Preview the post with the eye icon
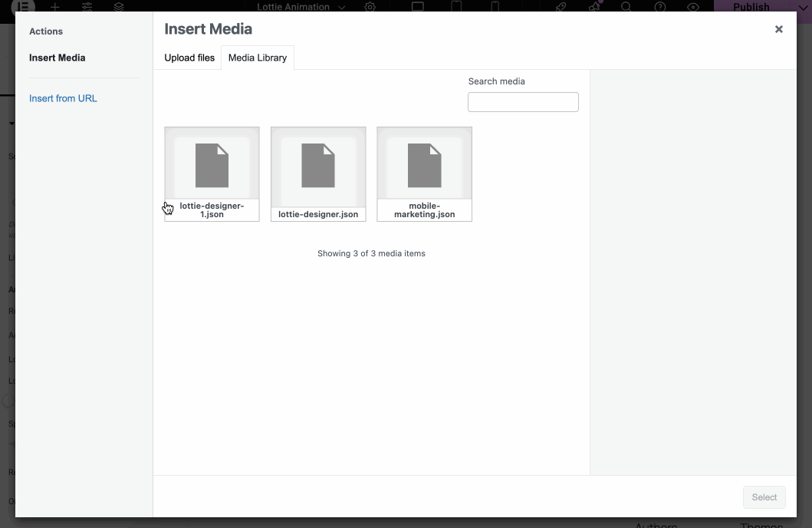The height and width of the screenshot is (528, 812). (693, 7)
